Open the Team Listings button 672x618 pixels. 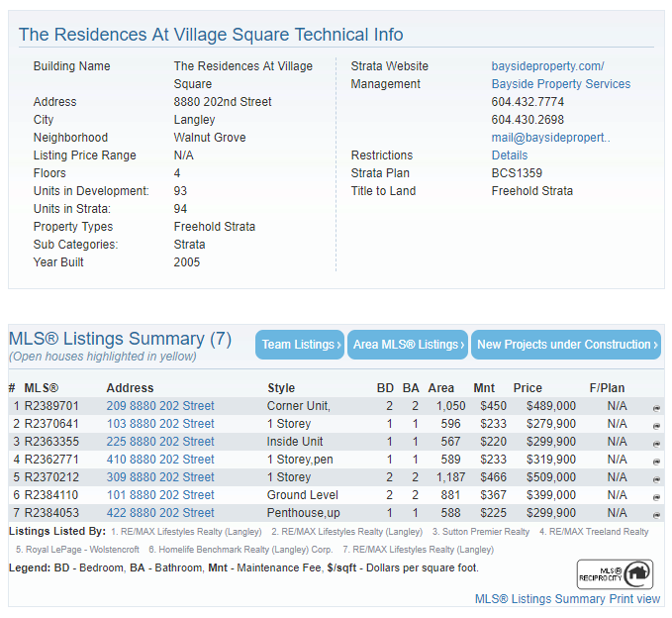300,345
